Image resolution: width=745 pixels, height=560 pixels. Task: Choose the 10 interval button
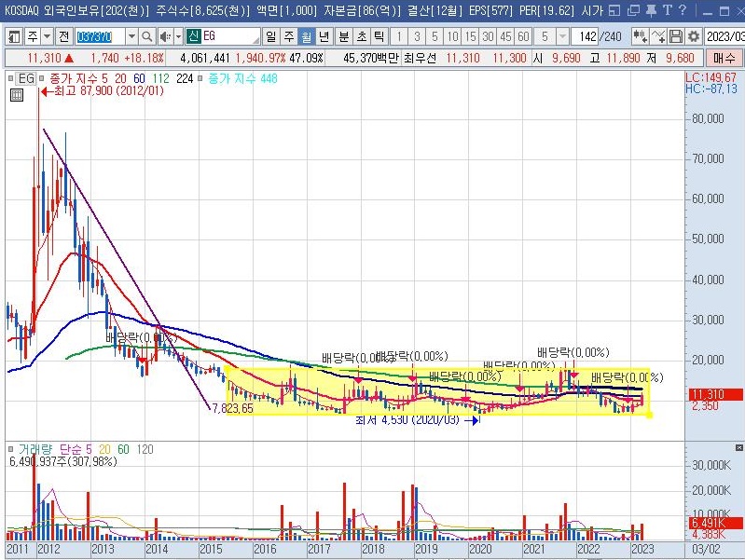pyautogui.click(x=453, y=36)
